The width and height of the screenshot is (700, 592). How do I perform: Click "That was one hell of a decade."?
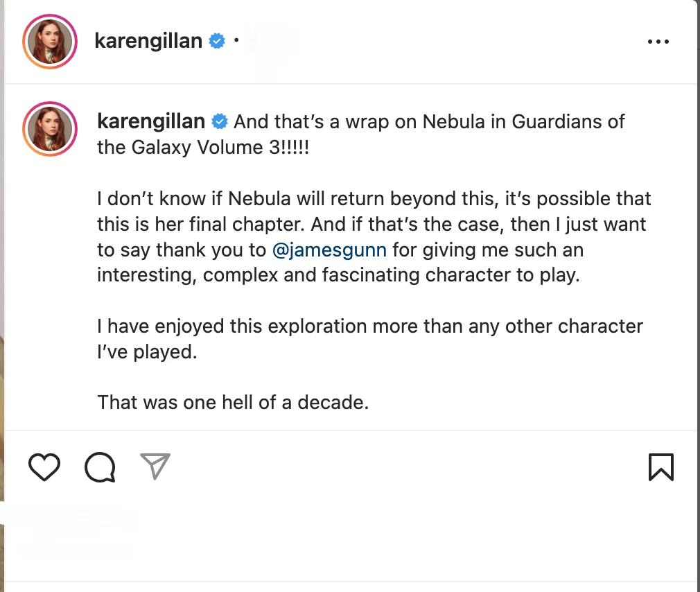click(233, 402)
